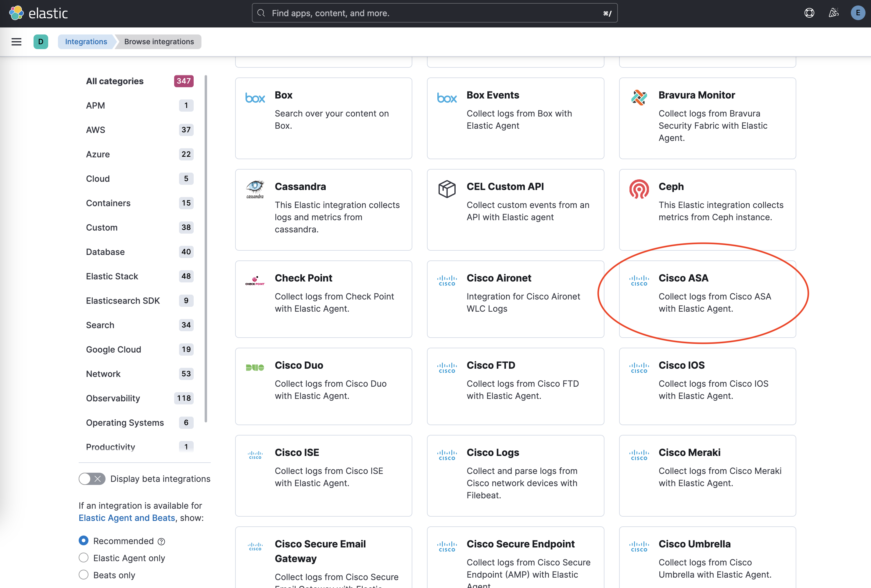Select the Elastic Agent only radio button
Screen dimensions: 871x588
(x=83, y=558)
